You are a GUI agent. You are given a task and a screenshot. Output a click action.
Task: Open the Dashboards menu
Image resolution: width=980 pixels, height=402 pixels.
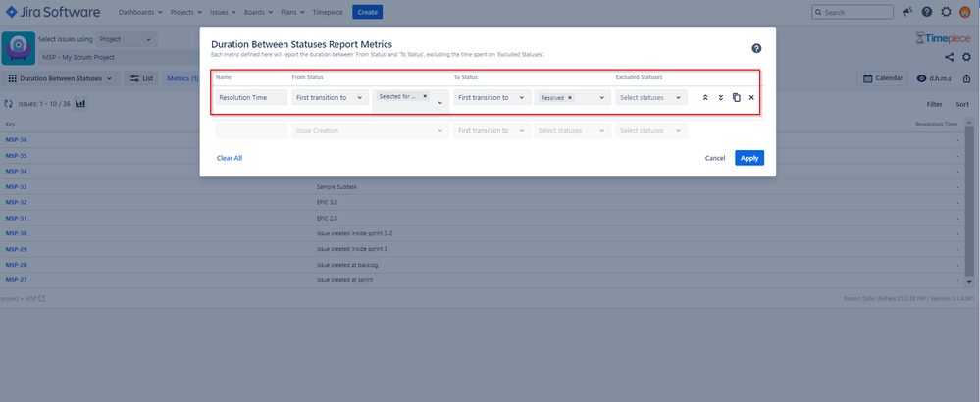140,12
